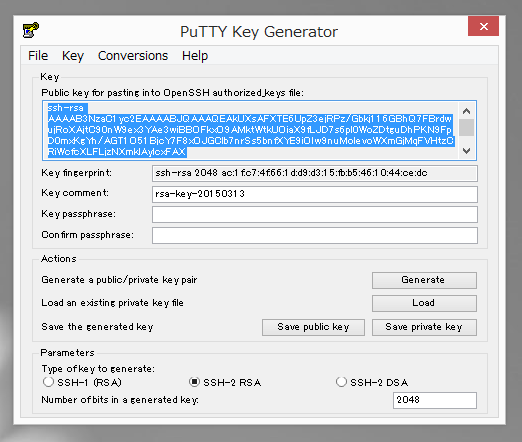The height and width of the screenshot is (442, 522).
Task: Open the Key menu
Action: 73,56
